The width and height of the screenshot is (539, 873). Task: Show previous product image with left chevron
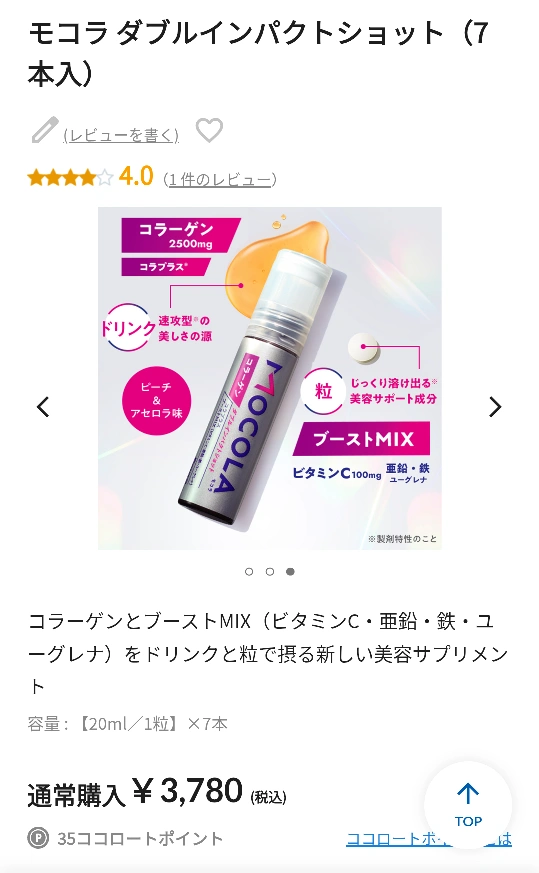click(x=43, y=407)
